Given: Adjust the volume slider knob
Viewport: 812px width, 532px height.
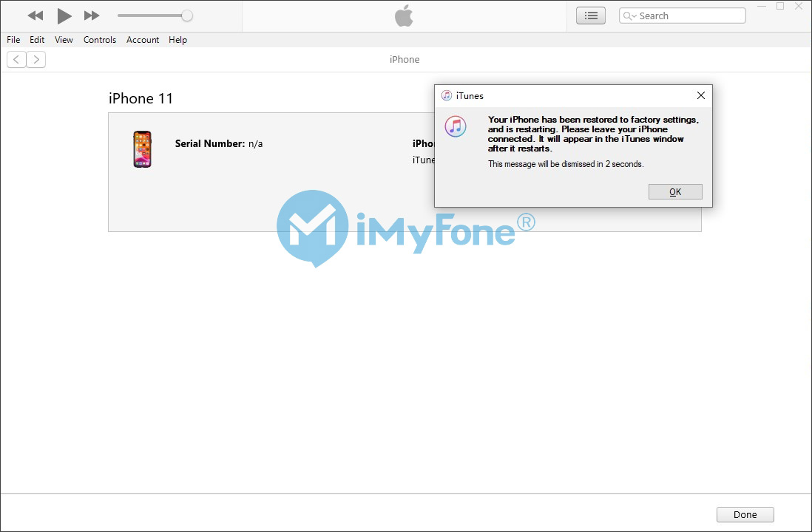Looking at the screenshot, I should (x=187, y=16).
